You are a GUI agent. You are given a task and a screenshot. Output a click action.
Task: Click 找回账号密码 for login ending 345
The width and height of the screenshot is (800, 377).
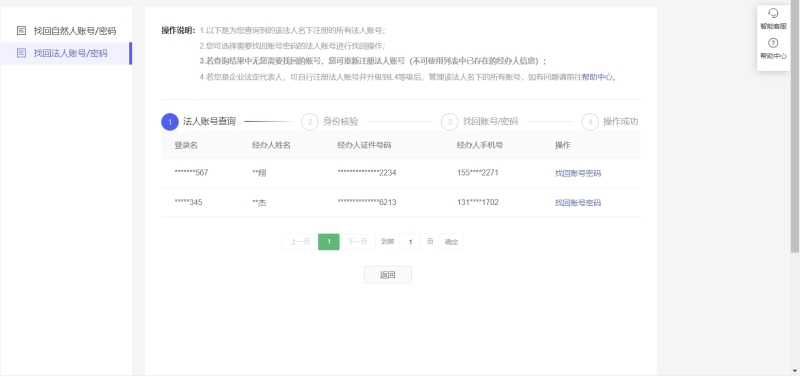[578, 203]
